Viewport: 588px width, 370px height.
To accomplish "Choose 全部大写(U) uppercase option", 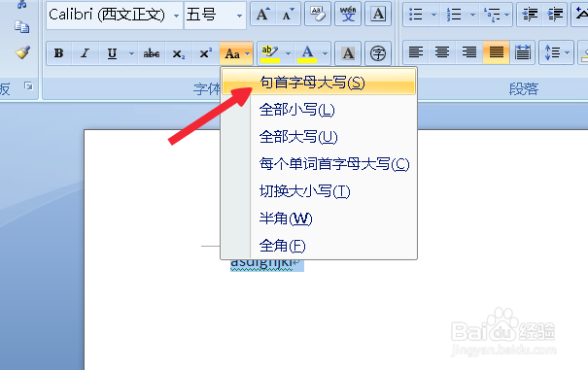I will [319, 137].
